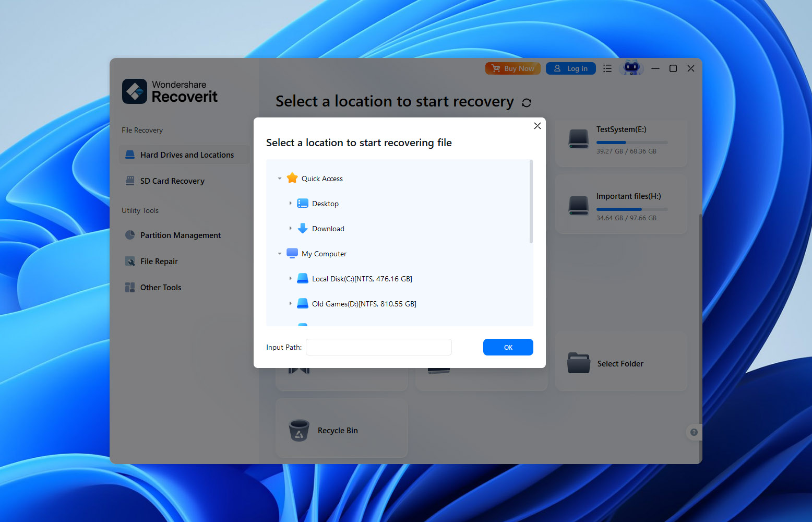Expand the Download tree node

coord(290,228)
